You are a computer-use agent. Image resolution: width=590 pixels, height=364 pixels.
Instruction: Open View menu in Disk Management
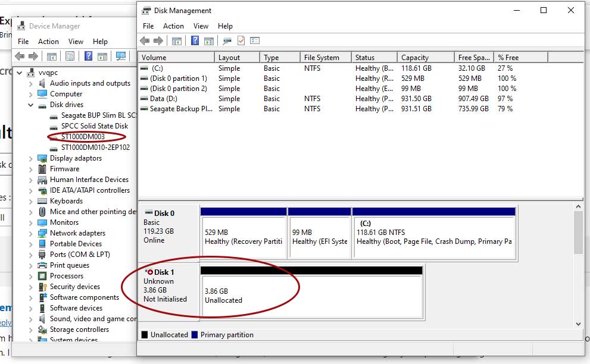[x=201, y=26]
